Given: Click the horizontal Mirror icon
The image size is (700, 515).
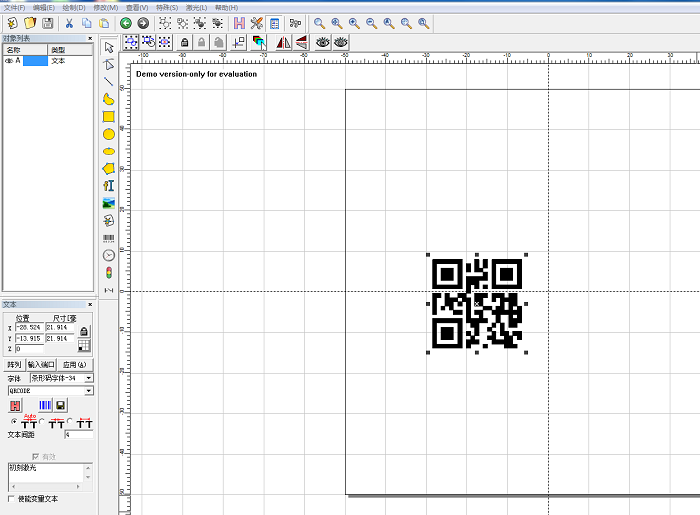Looking at the screenshot, I should tap(283, 42).
